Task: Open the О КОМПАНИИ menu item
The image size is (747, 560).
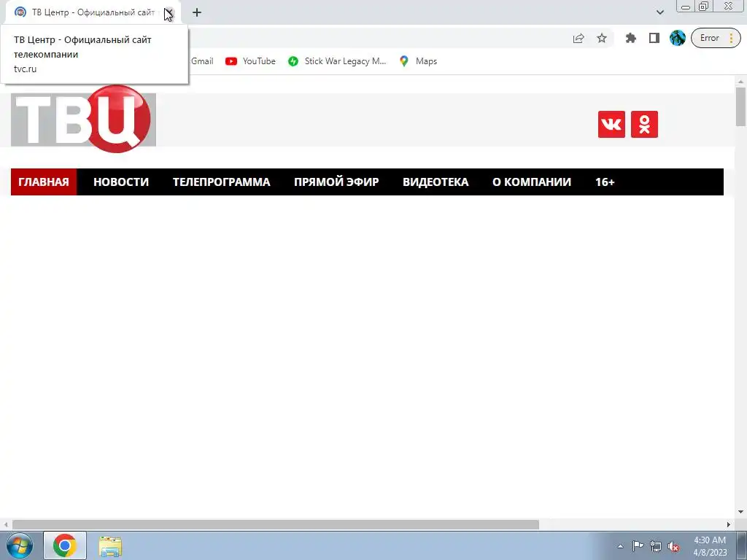Action: tap(532, 182)
